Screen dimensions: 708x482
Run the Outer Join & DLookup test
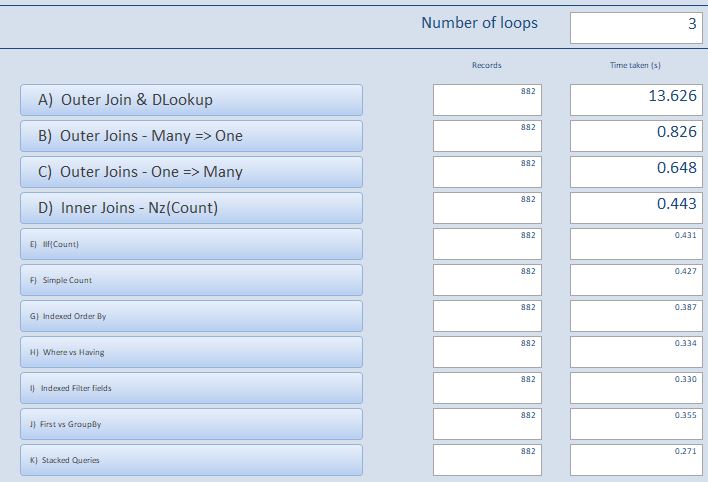pyautogui.click(x=191, y=100)
